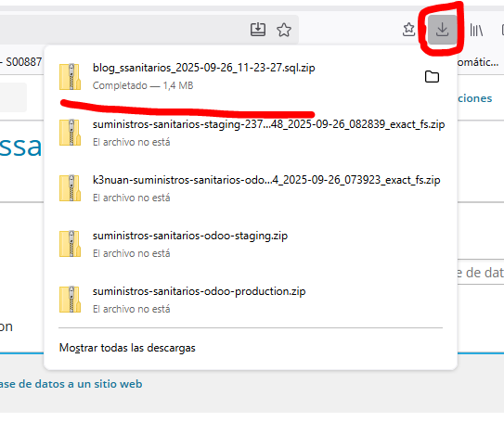Open the Library bookshelf icon
The height and width of the screenshot is (422, 504).
476,31
